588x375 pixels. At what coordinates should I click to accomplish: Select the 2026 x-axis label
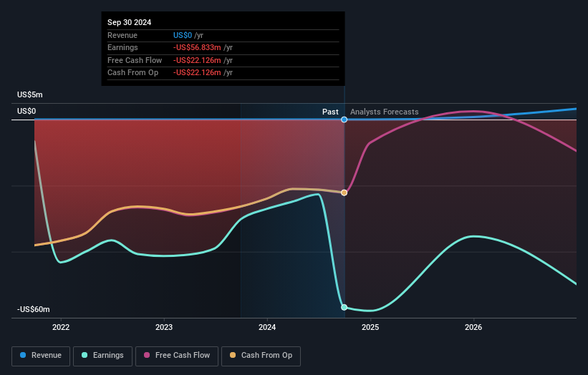[473, 327]
